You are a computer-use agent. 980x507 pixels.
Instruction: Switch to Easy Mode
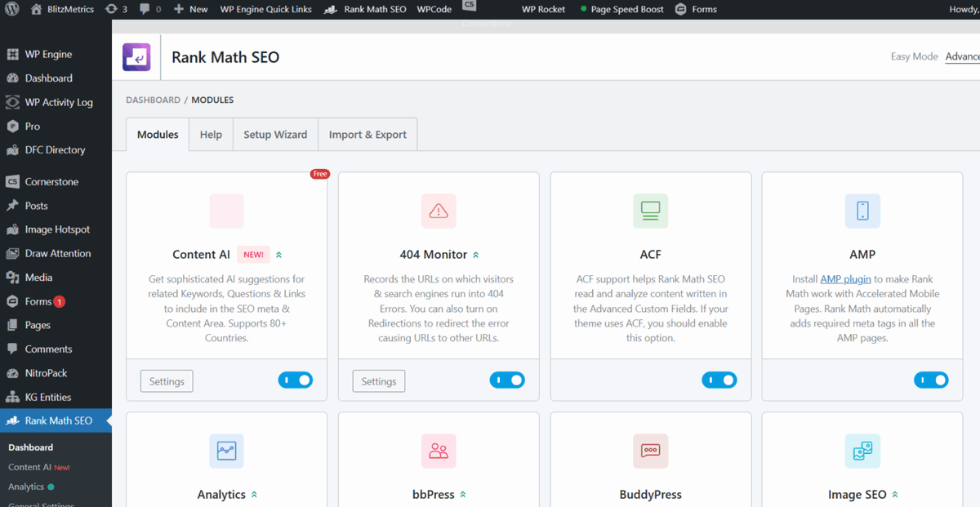tap(914, 56)
